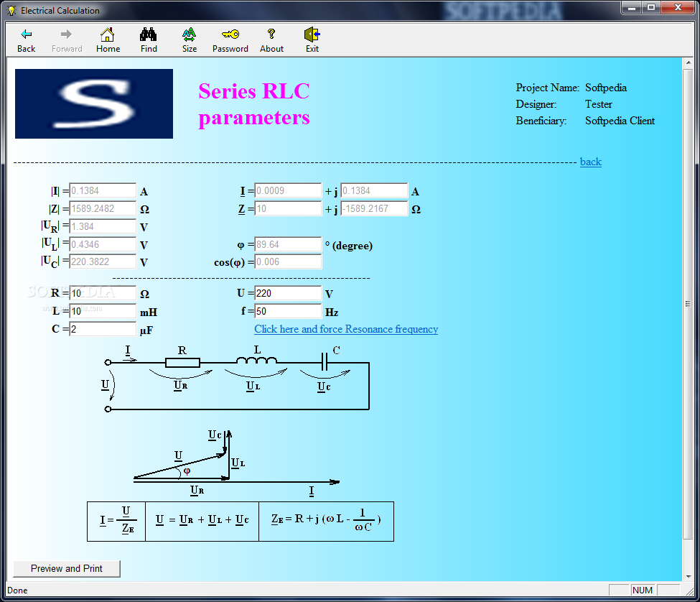Click the vertical scrollbar down arrow
This screenshot has height=602, width=700.
688,576
